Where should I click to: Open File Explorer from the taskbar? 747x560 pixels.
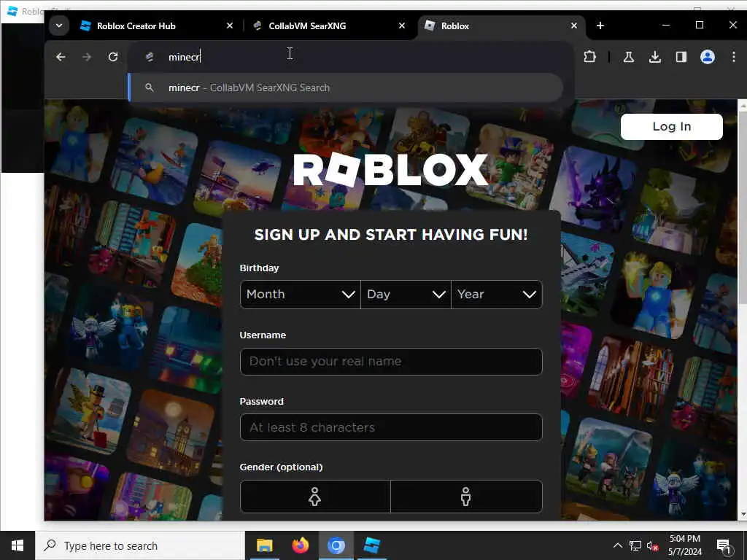point(264,545)
